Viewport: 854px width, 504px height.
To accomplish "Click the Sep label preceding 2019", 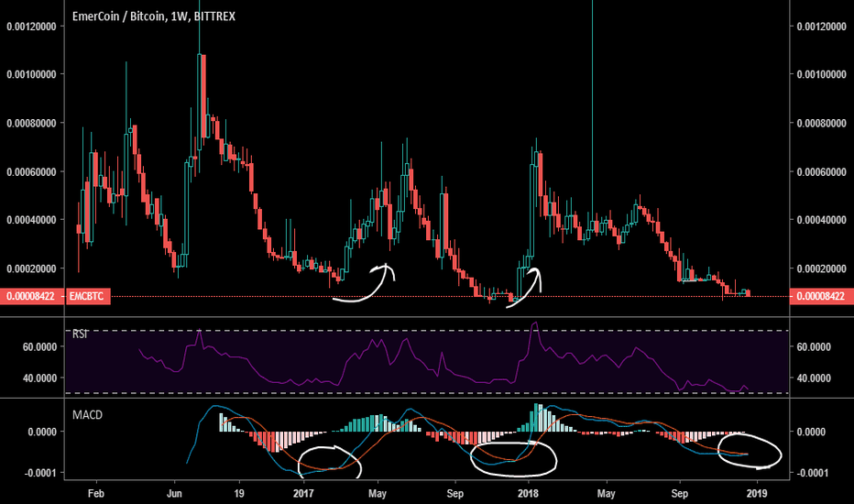I will [679, 494].
